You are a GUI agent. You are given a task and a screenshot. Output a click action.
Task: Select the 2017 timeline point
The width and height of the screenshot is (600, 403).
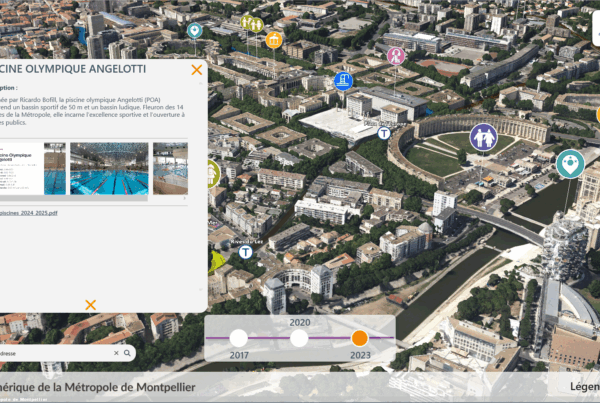click(x=238, y=338)
